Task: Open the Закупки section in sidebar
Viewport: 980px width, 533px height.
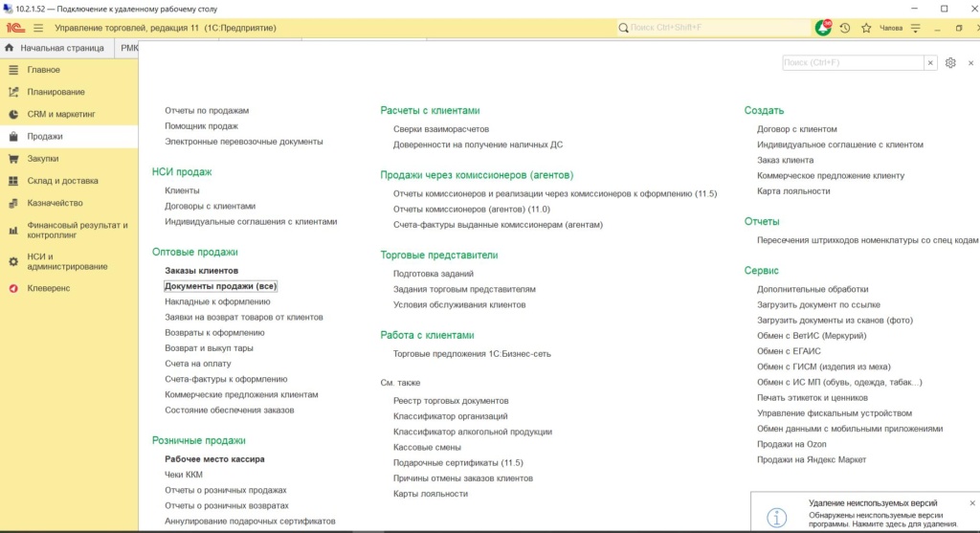Action: pos(69,159)
